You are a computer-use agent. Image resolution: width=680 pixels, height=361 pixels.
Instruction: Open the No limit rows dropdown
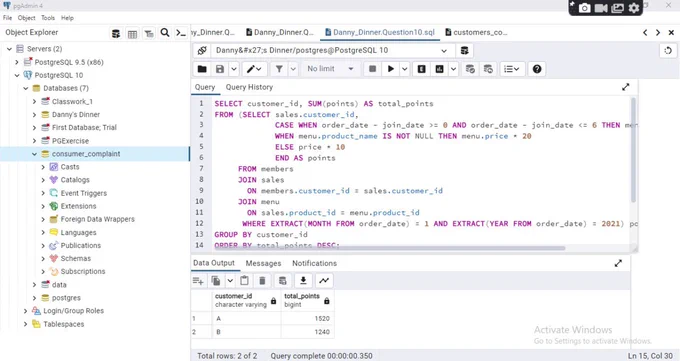[330, 69]
